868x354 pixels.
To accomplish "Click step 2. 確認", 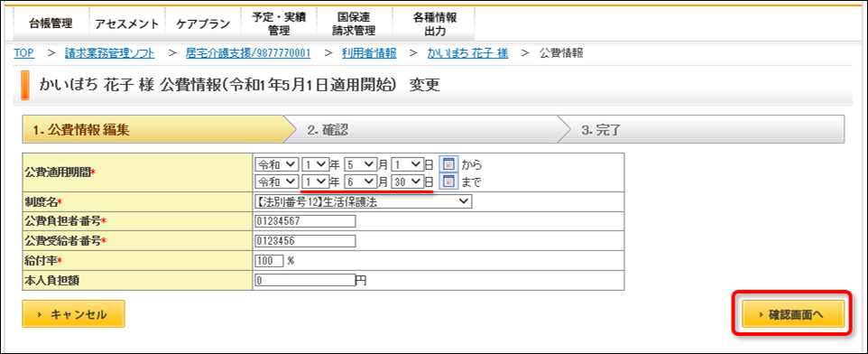I will pos(426,130).
